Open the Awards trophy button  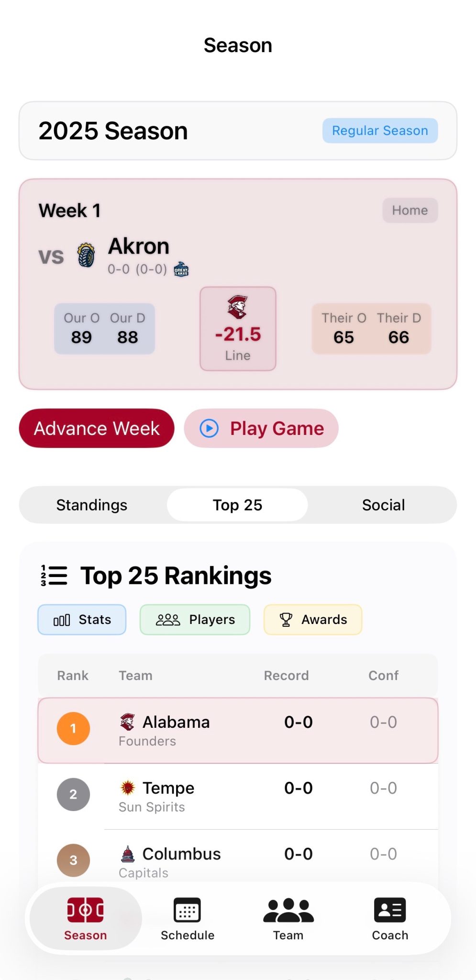click(313, 620)
